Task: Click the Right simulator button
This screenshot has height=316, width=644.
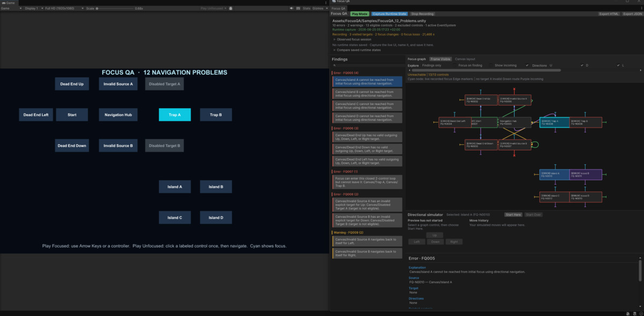Action: [x=453, y=242]
